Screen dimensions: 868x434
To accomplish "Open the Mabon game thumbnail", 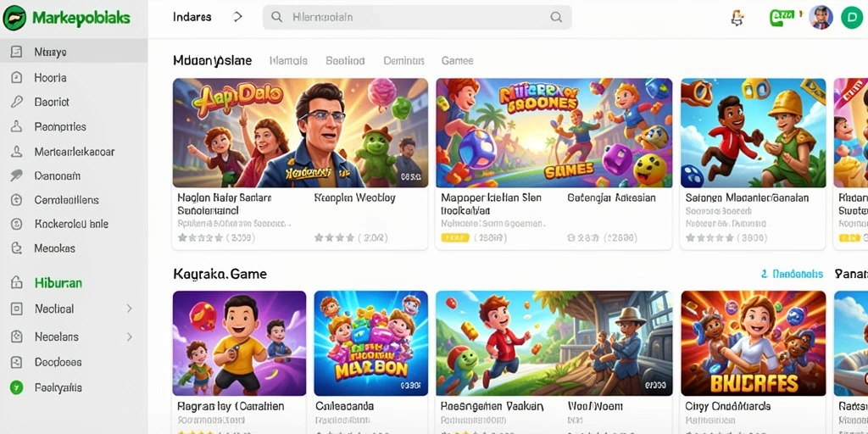I will coord(371,343).
